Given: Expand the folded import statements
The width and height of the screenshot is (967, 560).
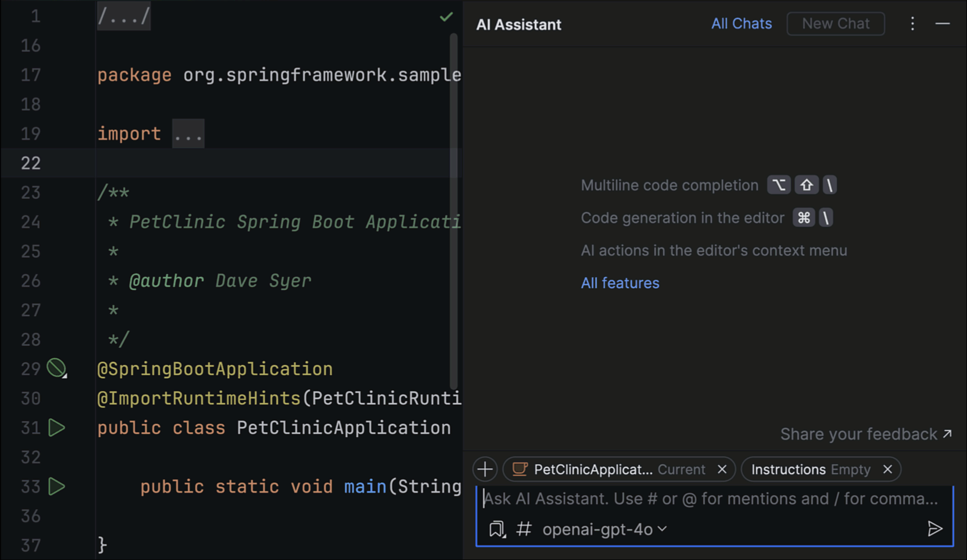Looking at the screenshot, I should point(188,134).
